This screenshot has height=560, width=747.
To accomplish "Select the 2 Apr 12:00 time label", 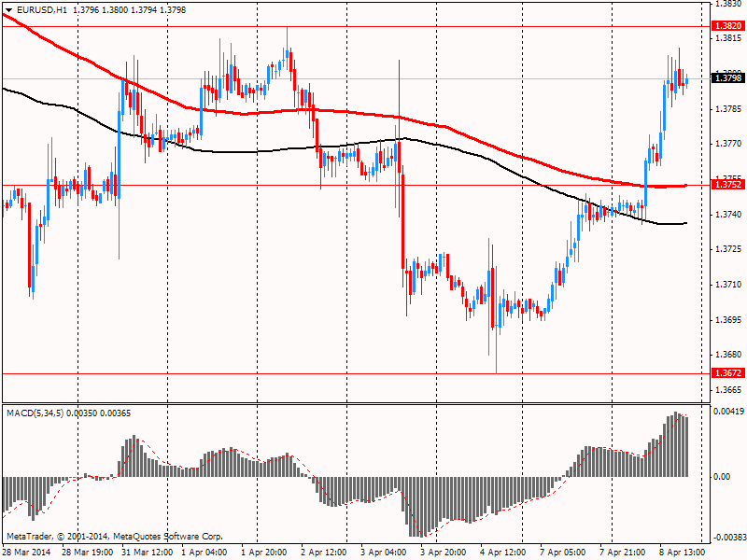I will 323,553.
